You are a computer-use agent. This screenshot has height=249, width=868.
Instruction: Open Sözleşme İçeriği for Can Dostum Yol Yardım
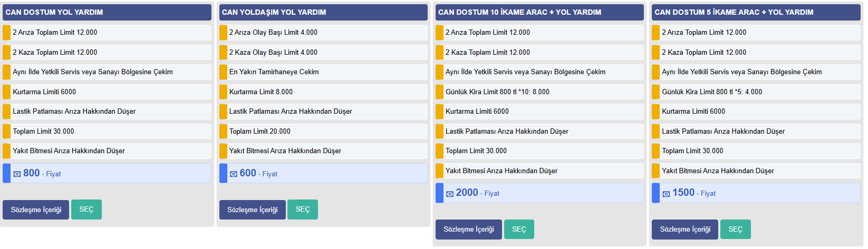pyautogui.click(x=36, y=210)
